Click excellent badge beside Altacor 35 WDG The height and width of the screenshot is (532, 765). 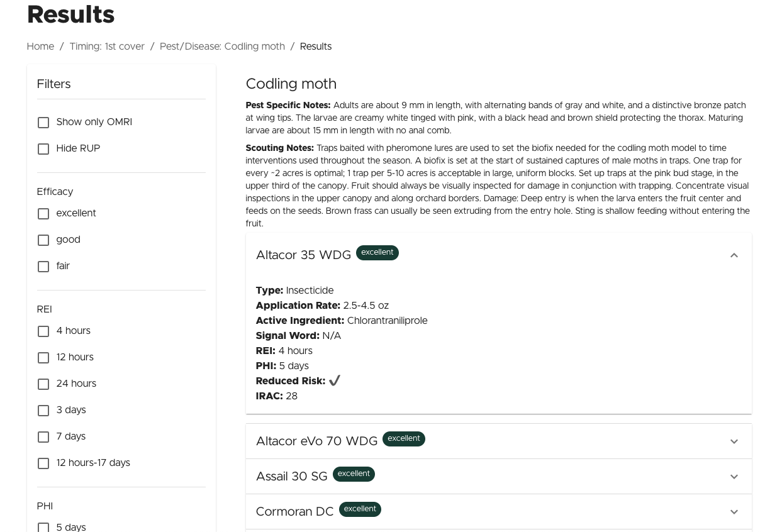[x=377, y=253]
